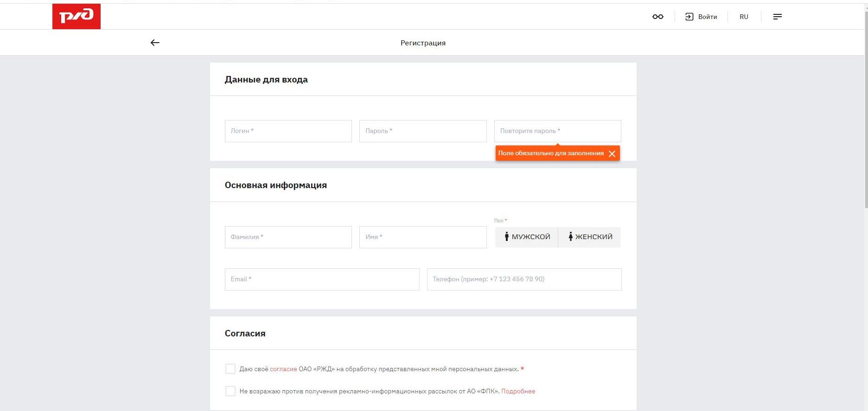The height and width of the screenshot is (411, 868).
Task: Focus the Фамилия input field
Action: [x=288, y=237]
